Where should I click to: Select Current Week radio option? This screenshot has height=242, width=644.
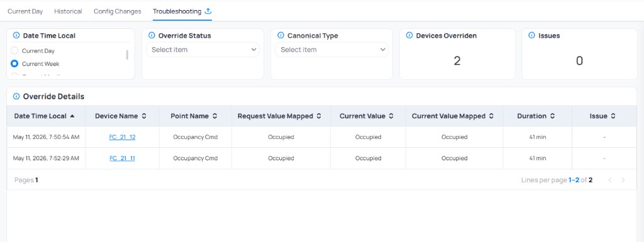click(14, 63)
